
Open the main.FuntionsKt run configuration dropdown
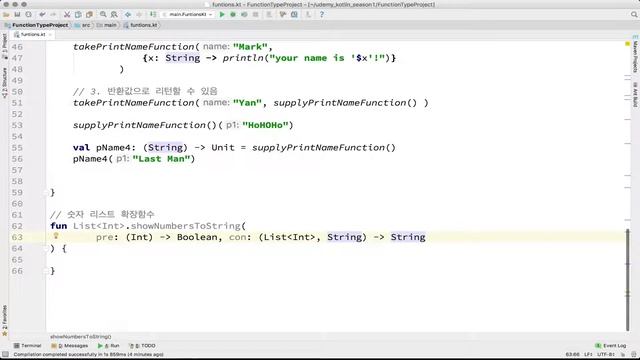click(x=188, y=14)
